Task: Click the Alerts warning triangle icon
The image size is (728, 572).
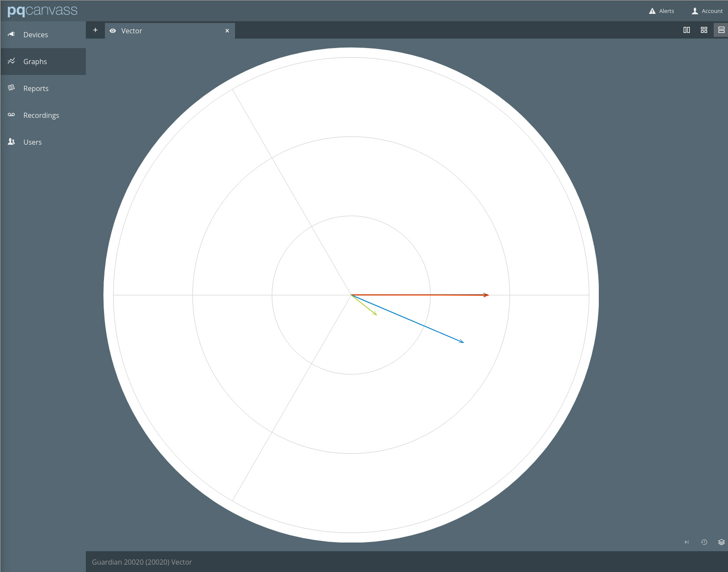Action: [x=651, y=11]
